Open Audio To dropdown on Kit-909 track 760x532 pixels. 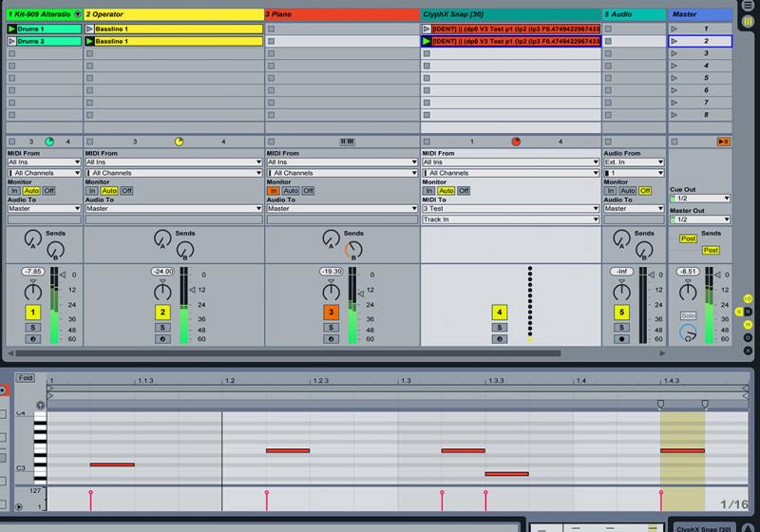click(x=43, y=208)
